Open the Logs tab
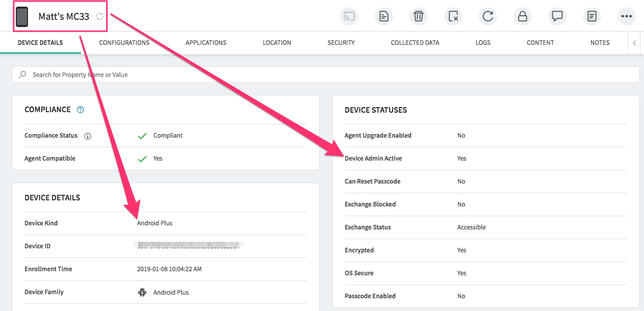Image resolution: width=644 pixels, height=311 pixels. pyautogui.click(x=483, y=43)
